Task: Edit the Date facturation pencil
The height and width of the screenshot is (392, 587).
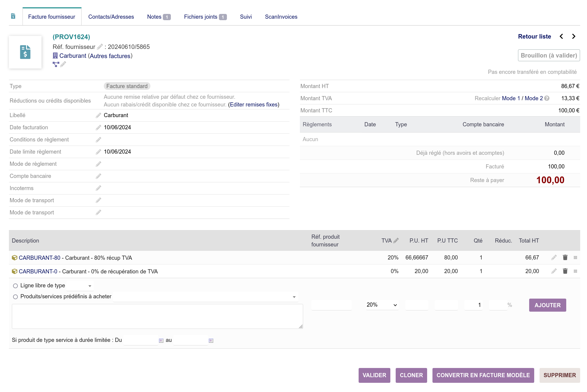Action: (x=98, y=128)
